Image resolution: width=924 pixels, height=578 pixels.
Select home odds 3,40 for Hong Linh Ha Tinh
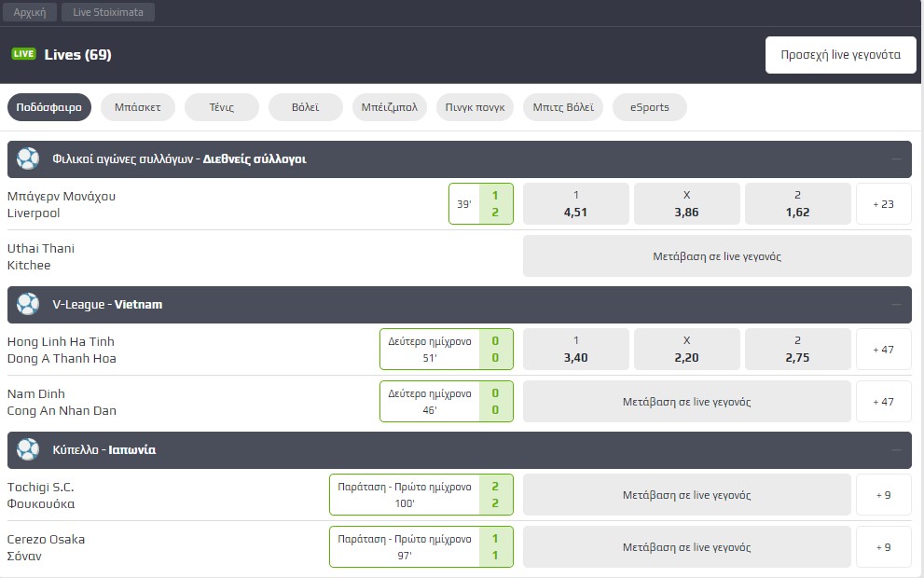575,350
